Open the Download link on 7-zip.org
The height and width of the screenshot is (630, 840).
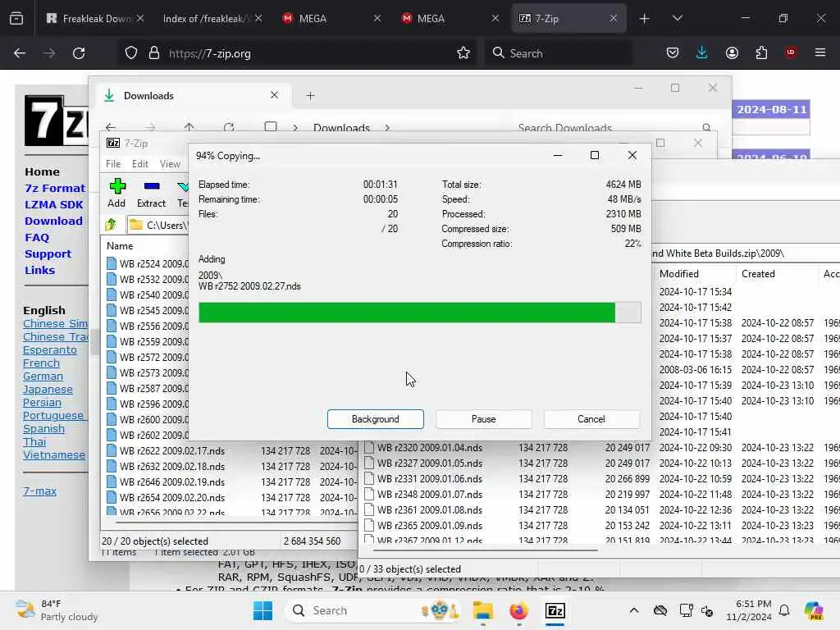point(53,221)
